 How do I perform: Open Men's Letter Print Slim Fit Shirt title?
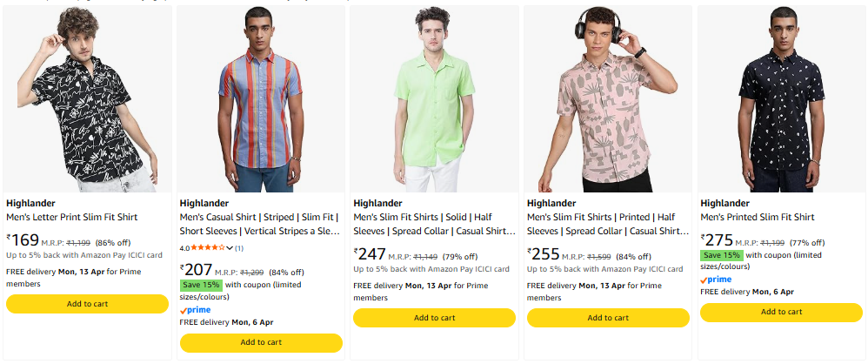[71, 217]
